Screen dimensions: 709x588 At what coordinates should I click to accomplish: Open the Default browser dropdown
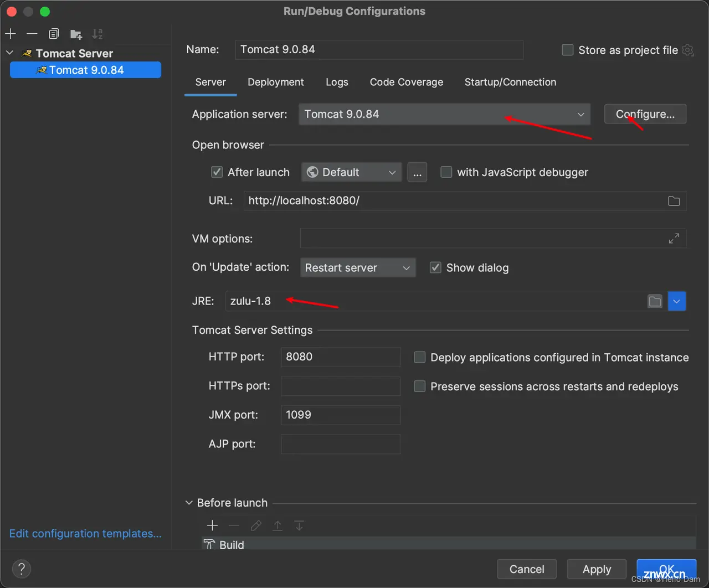click(x=351, y=172)
